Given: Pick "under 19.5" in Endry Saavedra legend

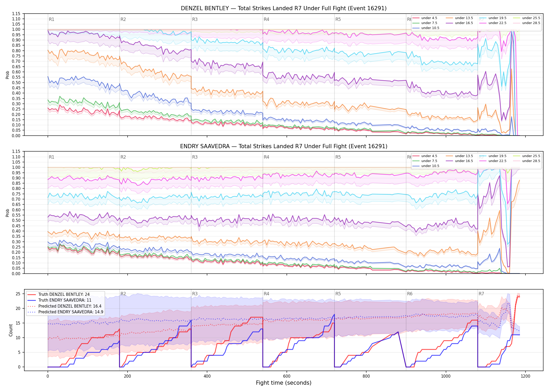Looking at the screenshot, I should (x=497, y=156).
